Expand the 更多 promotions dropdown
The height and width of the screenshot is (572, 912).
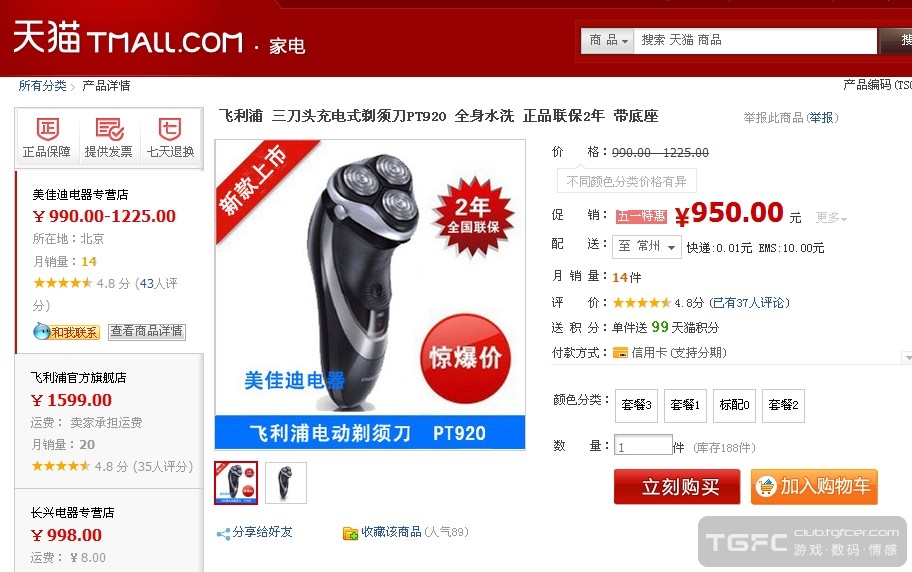pyautogui.click(x=831, y=218)
